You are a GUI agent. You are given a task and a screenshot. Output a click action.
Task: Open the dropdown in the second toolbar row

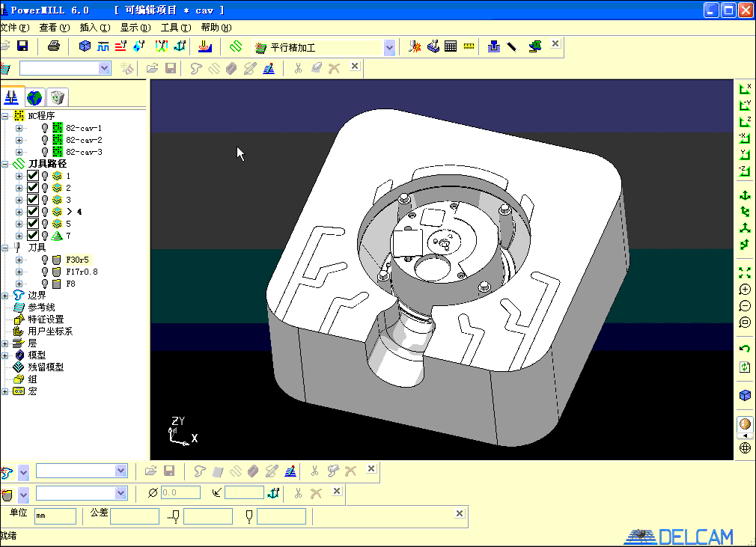(105, 68)
